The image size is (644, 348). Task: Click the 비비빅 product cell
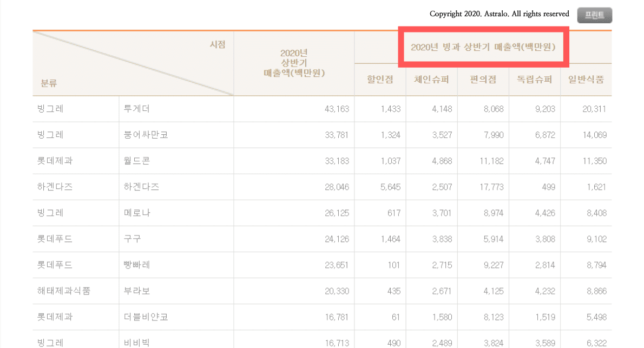pos(137,343)
